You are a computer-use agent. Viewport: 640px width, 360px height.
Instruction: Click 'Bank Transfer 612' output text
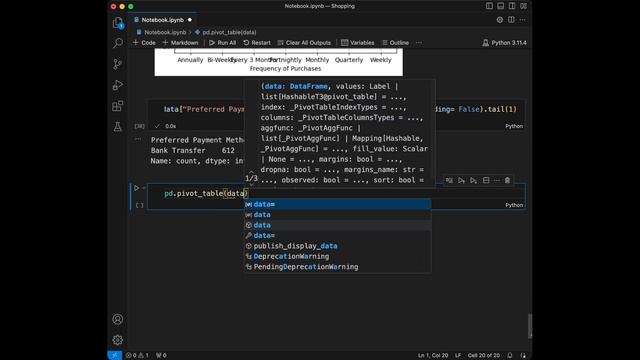(193, 150)
